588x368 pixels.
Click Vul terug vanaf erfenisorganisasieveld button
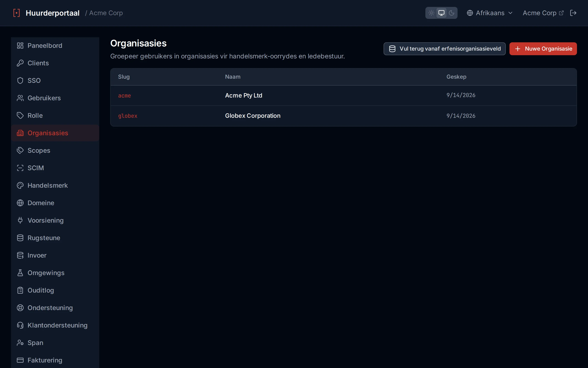click(444, 49)
